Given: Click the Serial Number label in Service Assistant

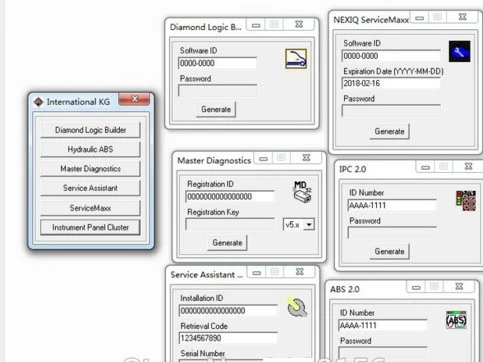Looking at the screenshot, I should coord(203,353).
